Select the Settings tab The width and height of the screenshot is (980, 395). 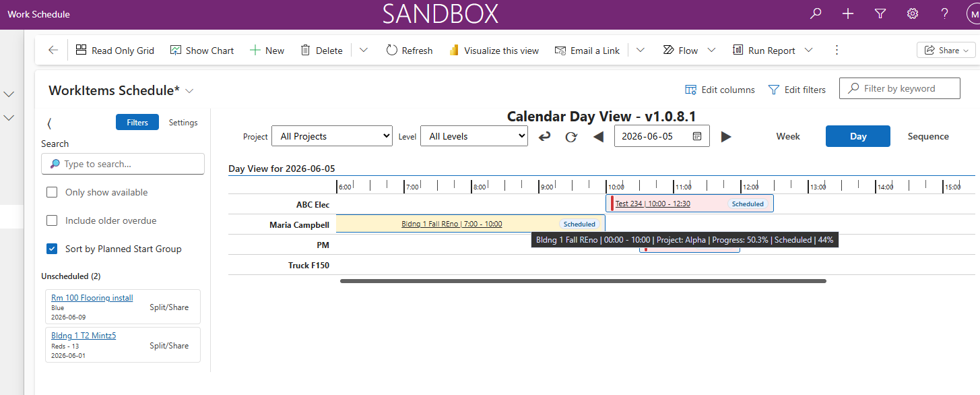click(183, 123)
